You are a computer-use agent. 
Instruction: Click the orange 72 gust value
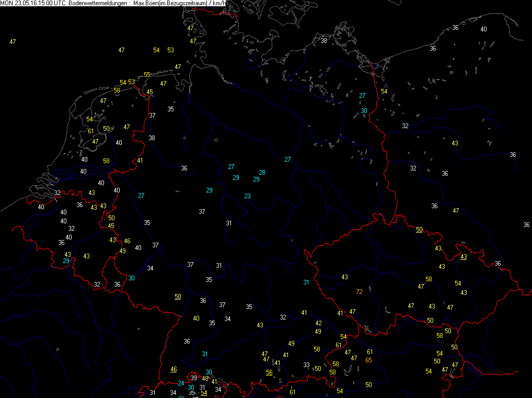pyautogui.click(x=359, y=291)
